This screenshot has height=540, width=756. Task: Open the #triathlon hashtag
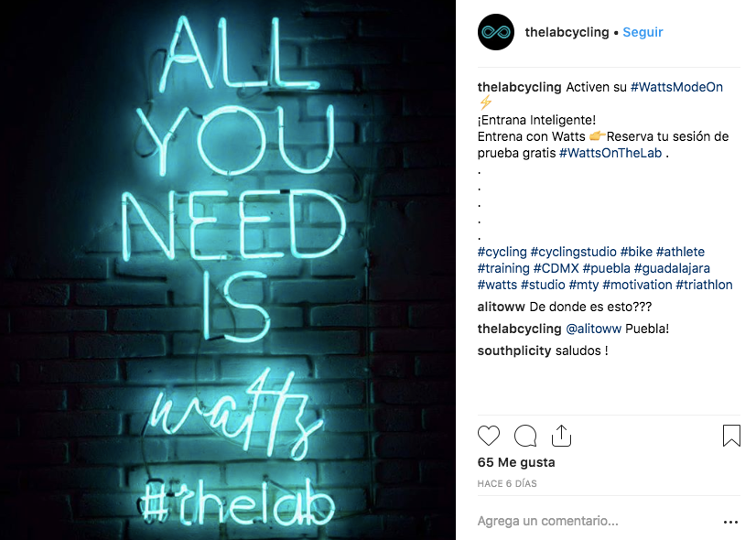(x=704, y=285)
